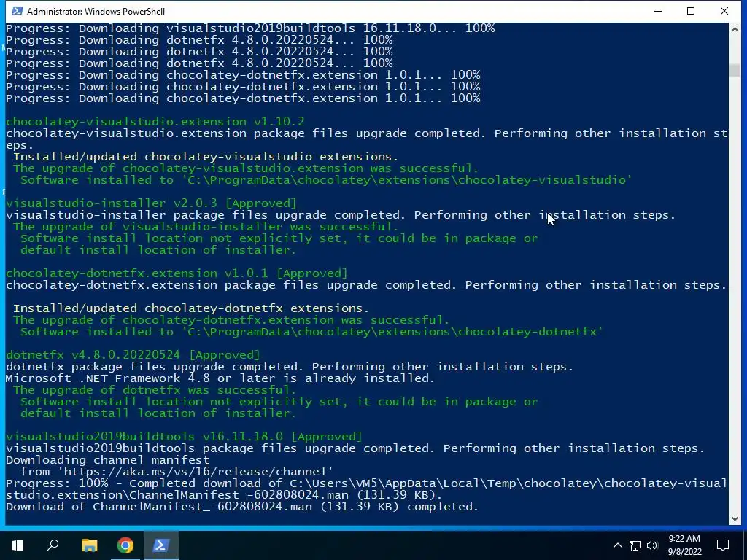Maximize the PowerShell window
This screenshot has height=560, width=747.
click(x=691, y=11)
